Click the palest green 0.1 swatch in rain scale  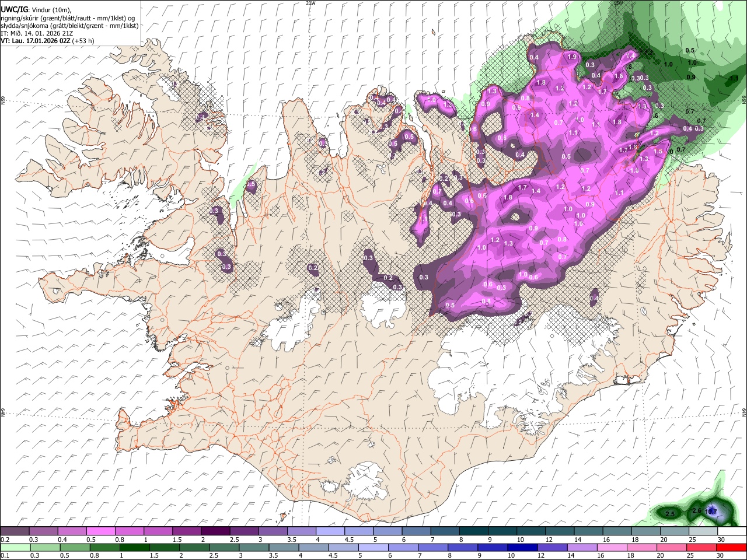click(15, 547)
